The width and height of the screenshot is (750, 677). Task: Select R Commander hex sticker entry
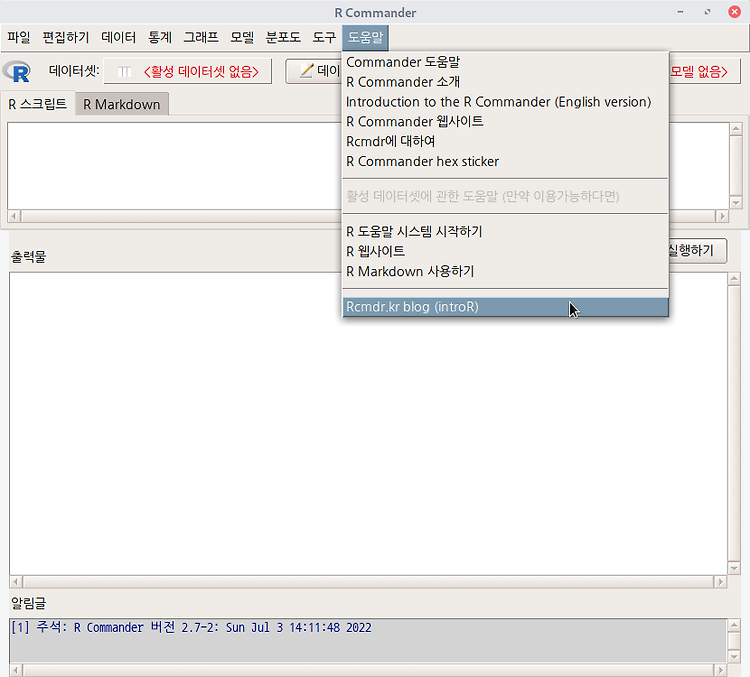click(505, 162)
